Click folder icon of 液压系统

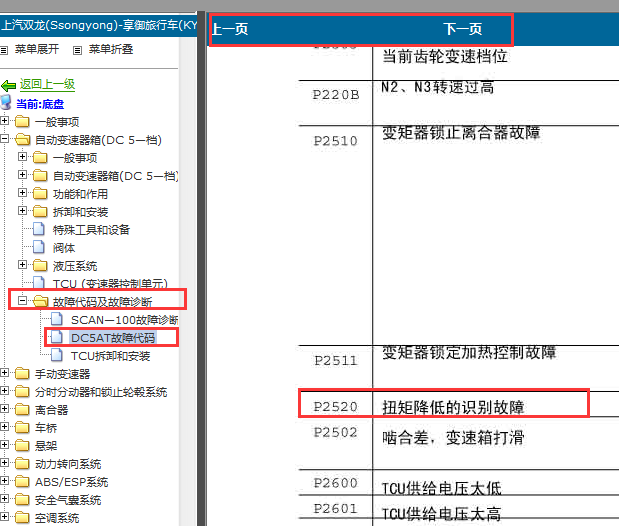pyautogui.click(x=40, y=265)
